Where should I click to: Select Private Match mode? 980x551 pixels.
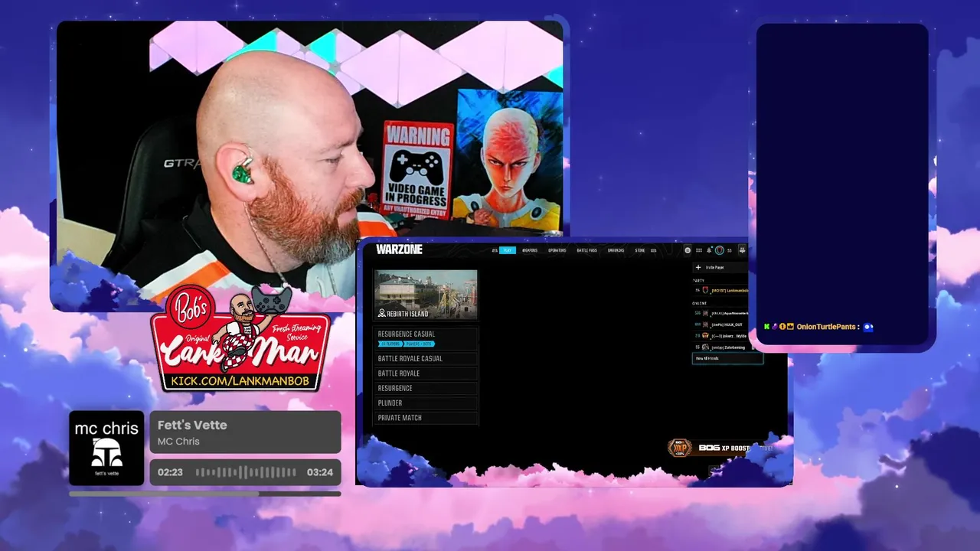(x=426, y=418)
